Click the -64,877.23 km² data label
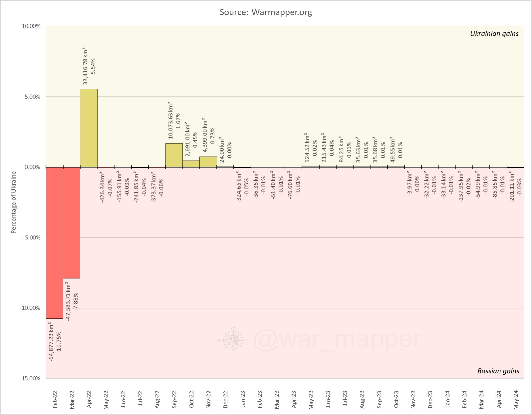Viewport: 532px width, 415px height. coord(51,342)
